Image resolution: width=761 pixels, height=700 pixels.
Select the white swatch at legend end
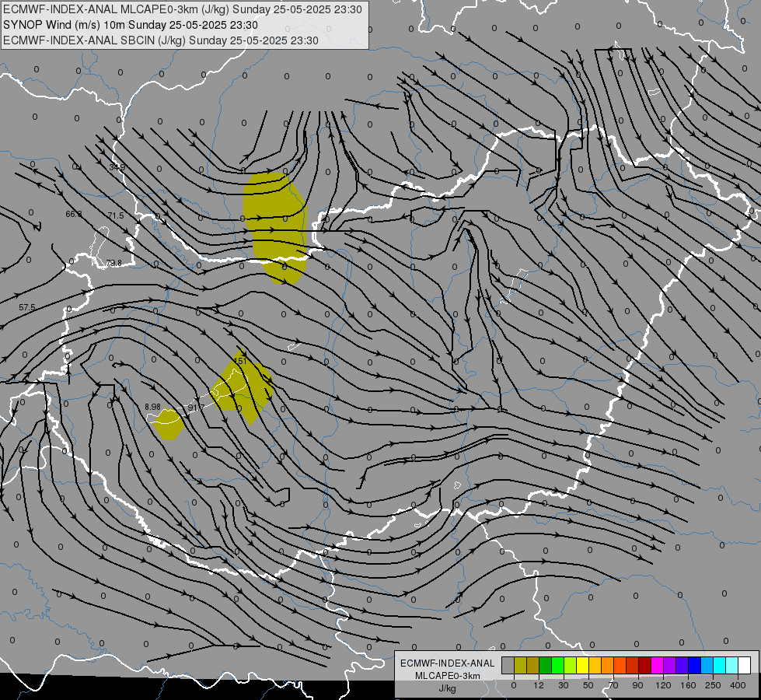tap(745, 665)
